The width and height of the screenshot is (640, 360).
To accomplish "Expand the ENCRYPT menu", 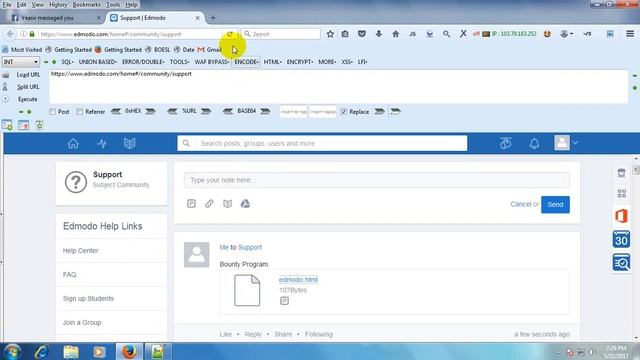I will pos(300,62).
